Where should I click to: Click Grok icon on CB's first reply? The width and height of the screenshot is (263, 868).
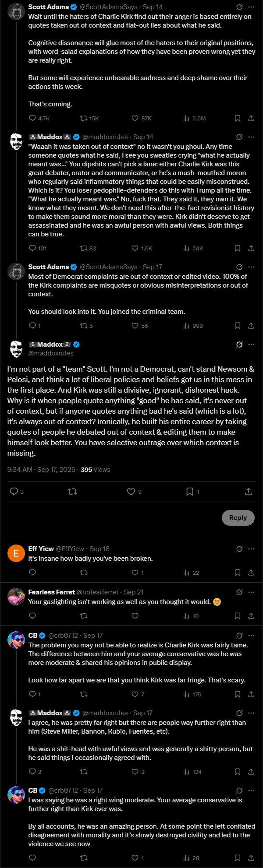[239, 635]
